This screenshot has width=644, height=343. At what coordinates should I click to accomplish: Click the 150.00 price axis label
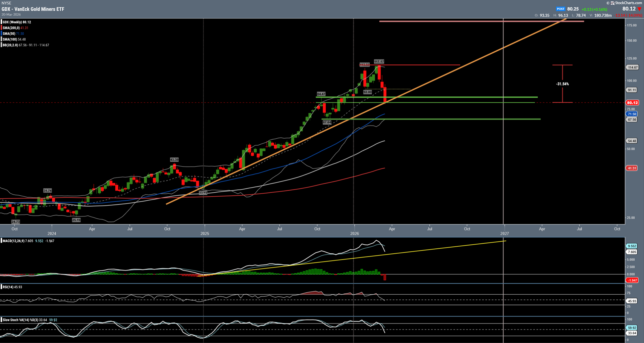(x=632, y=41)
